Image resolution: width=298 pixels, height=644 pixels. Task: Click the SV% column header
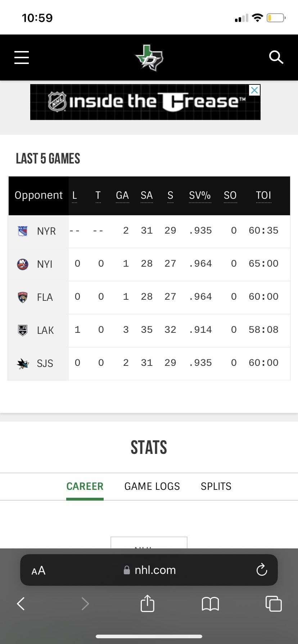pyautogui.click(x=200, y=195)
